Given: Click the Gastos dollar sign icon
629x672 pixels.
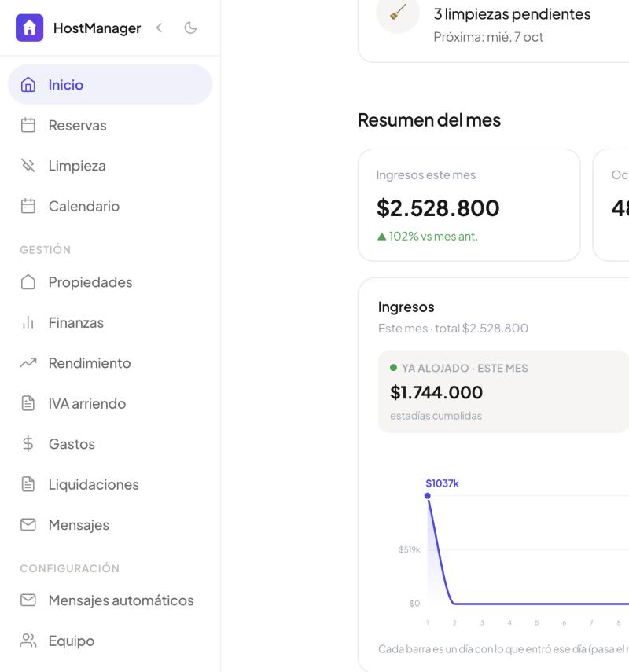Looking at the screenshot, I should tap(28, 443).
